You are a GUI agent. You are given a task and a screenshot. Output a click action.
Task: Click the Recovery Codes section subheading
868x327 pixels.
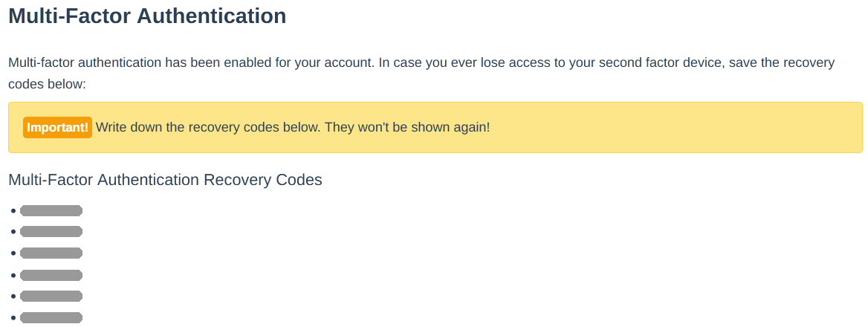click(x=165, y=180)
